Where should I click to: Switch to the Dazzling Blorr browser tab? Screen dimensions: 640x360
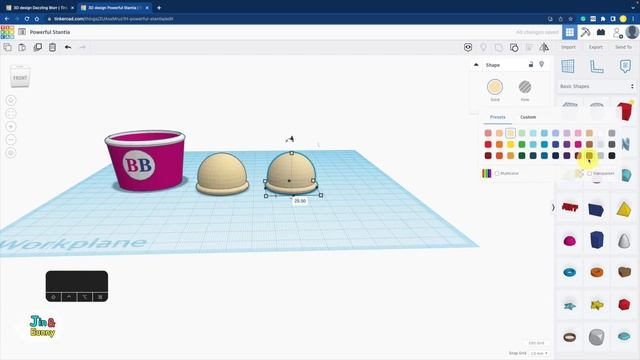(40, 8)
